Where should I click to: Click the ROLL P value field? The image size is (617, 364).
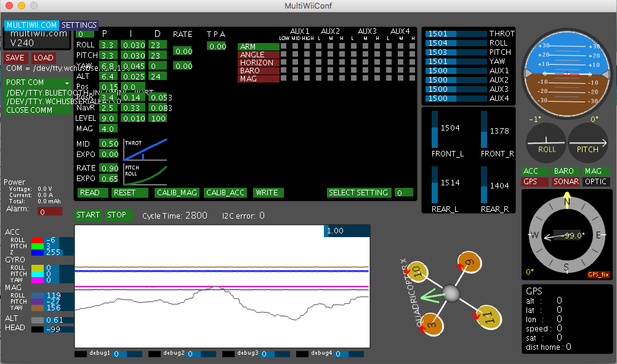click(x=108, y=45)
